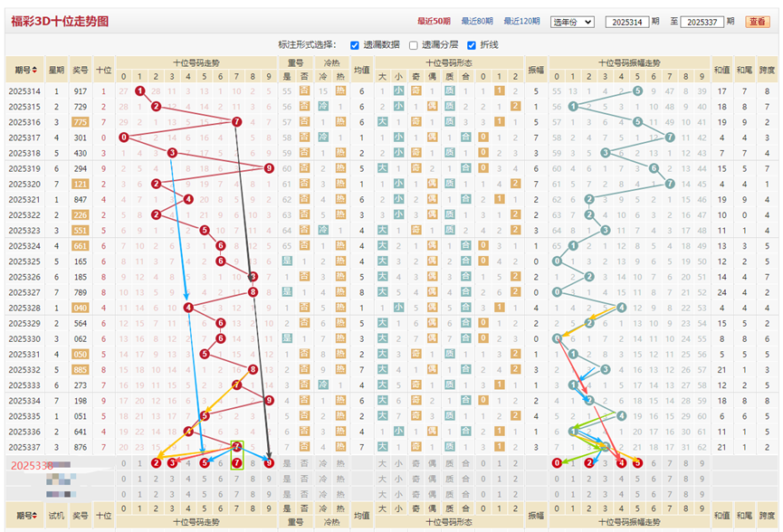This screenshot has height=532, width=783.
Task: Click prize number 917 in row 2025314
Action: click(81, 91)
